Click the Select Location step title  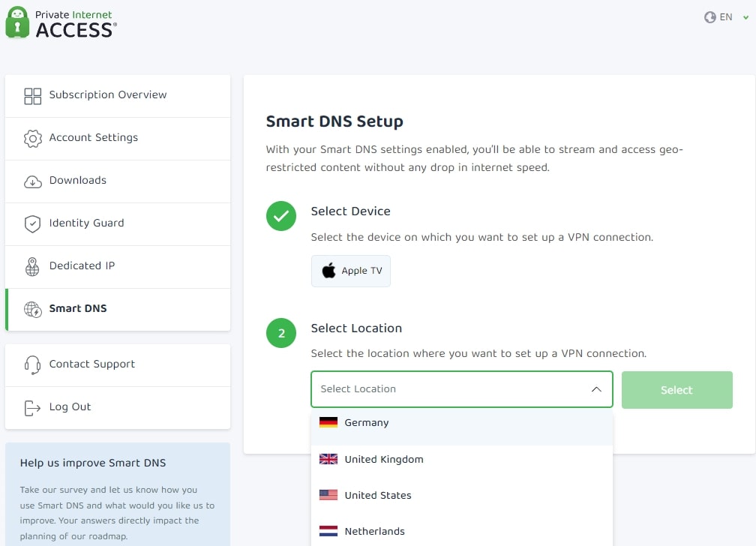(x=356, y=328)
